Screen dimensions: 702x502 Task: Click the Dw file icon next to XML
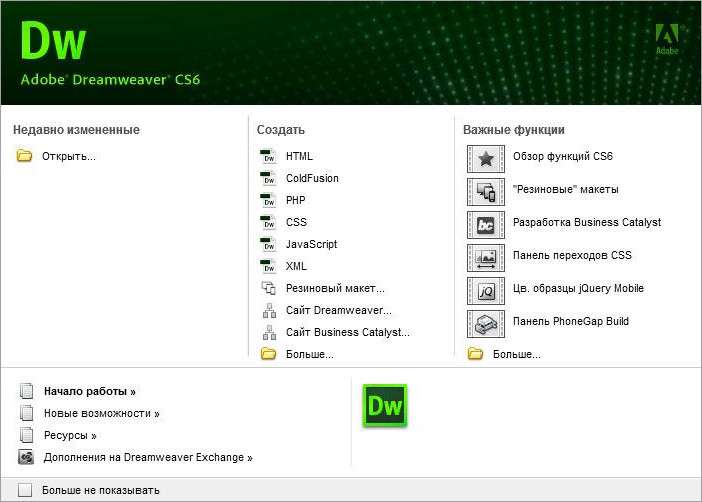[x=269, y=266]
